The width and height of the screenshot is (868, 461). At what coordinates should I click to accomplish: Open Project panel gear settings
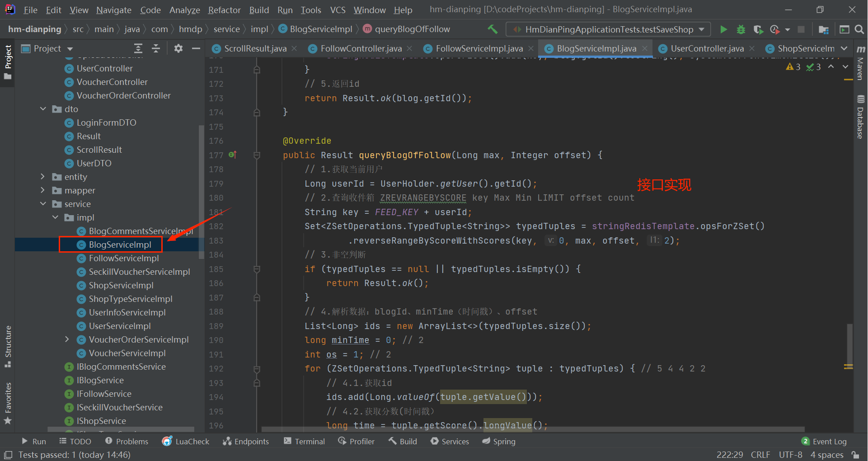pos(178,48)
